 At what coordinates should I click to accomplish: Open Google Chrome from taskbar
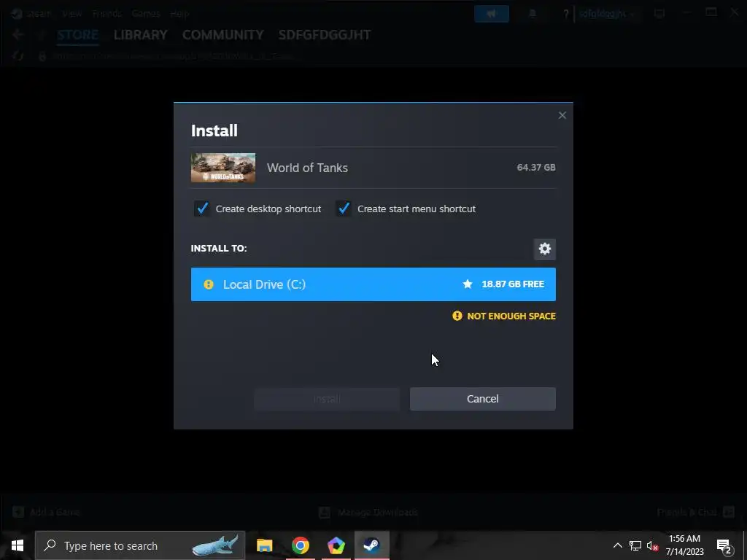tap(300, 545)
